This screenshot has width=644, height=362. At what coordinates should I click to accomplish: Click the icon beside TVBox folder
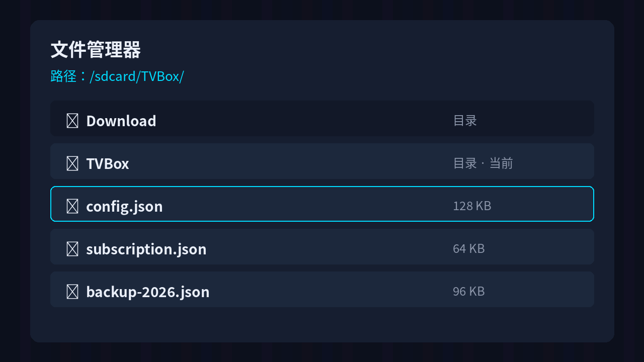72,163
